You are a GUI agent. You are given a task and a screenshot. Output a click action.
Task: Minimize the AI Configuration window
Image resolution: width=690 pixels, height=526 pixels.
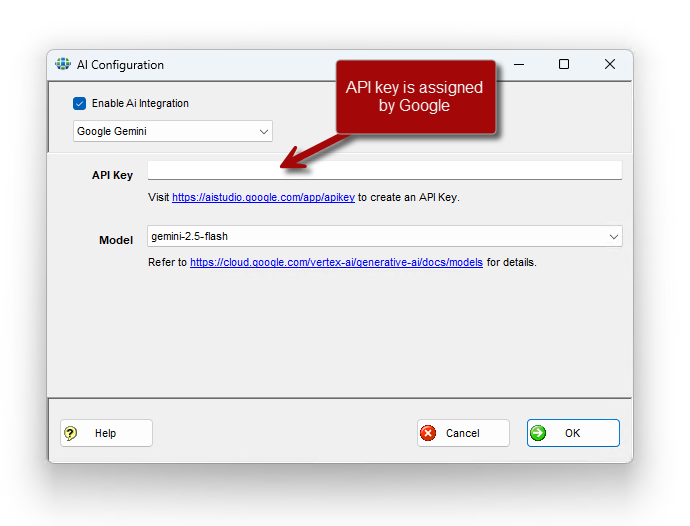point(519,64)
